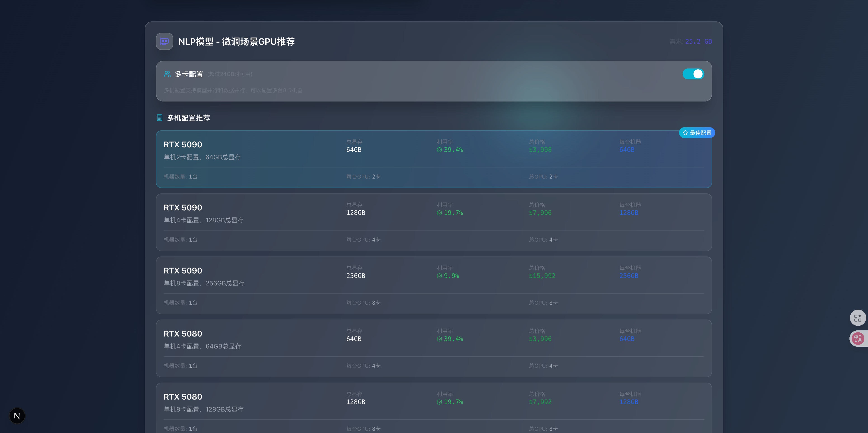Click the star icon in 最佳配置 badge

(685, 133)
